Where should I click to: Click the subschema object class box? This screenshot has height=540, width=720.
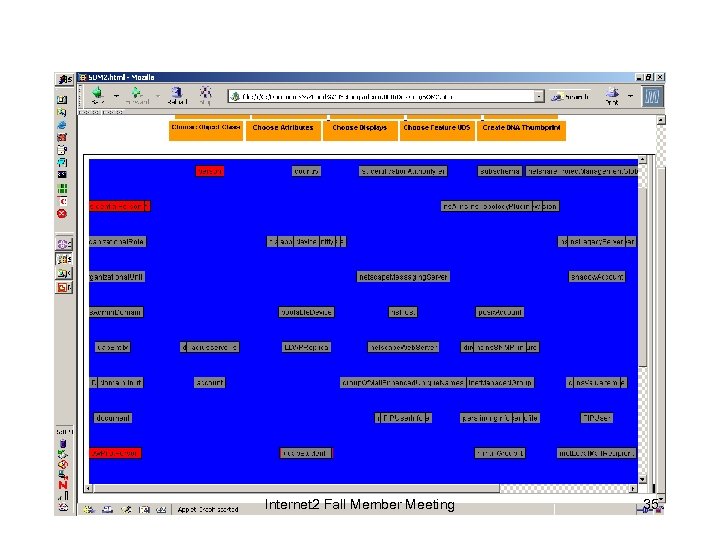500,171
